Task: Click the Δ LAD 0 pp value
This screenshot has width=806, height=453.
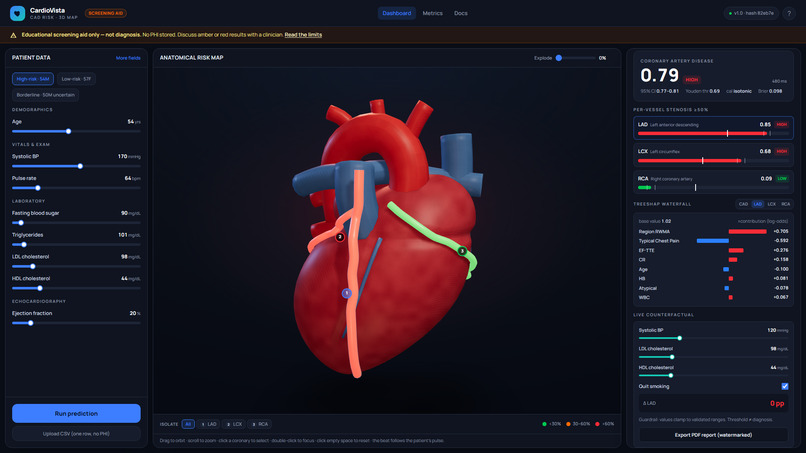Action: pyautogui.click(x=777, y=403)
